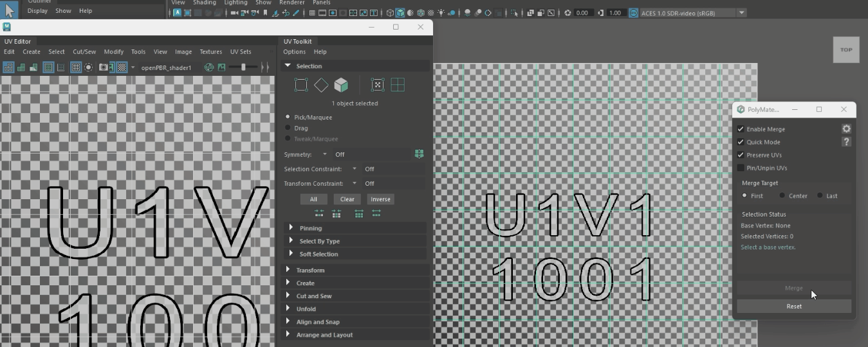Open the Cut/Sew menu
Image resolution: width=868 pixels, height=347 pixels.
pos(84,51)
